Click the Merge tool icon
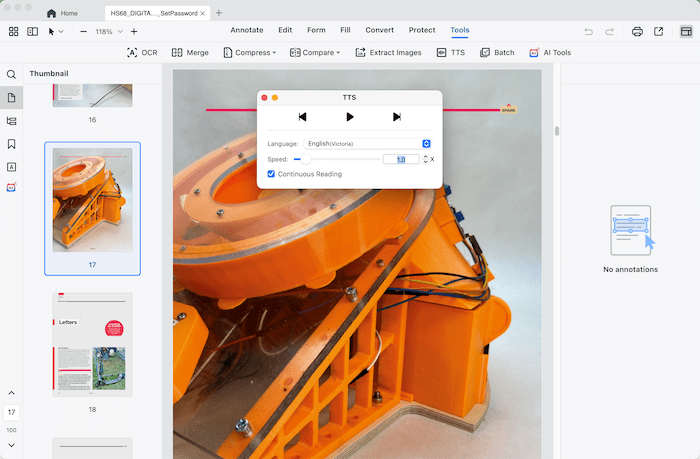This screenshot has width=700, height=459. (177, 52)
